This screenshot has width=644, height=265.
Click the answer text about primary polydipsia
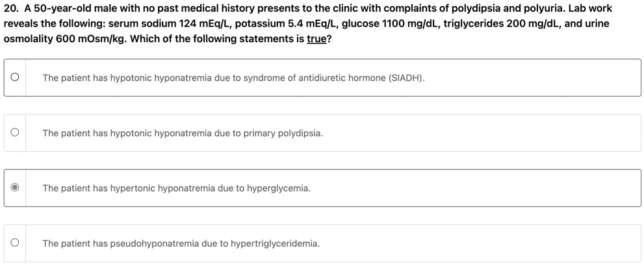(x=183, y=133)
